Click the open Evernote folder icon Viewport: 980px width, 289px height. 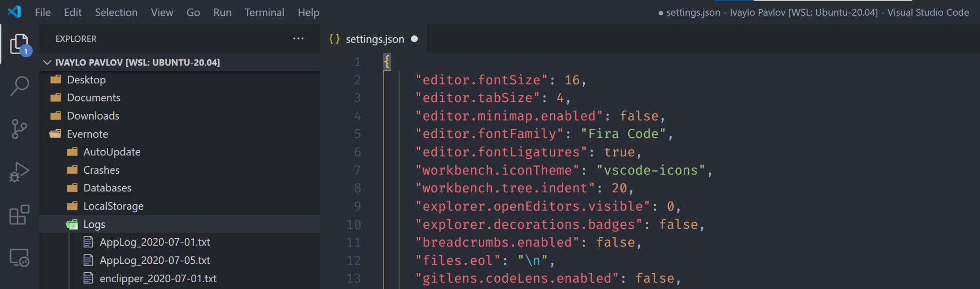[x=56, y=134]
